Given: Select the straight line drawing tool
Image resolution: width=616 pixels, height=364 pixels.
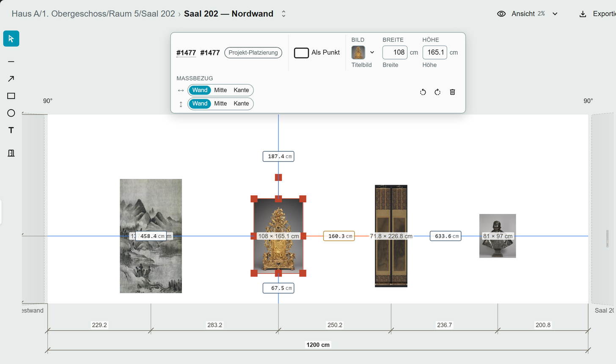Looking at the screenshot, I should (11, 62).
